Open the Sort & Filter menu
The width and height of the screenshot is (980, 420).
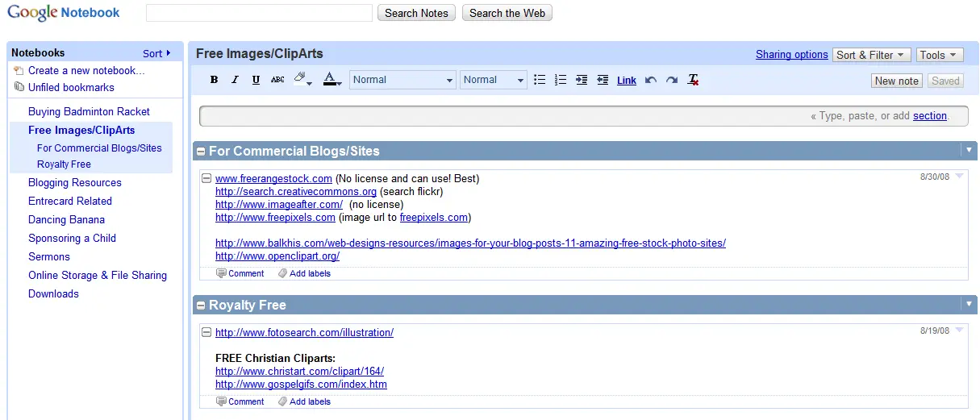(x=872, y=55)
